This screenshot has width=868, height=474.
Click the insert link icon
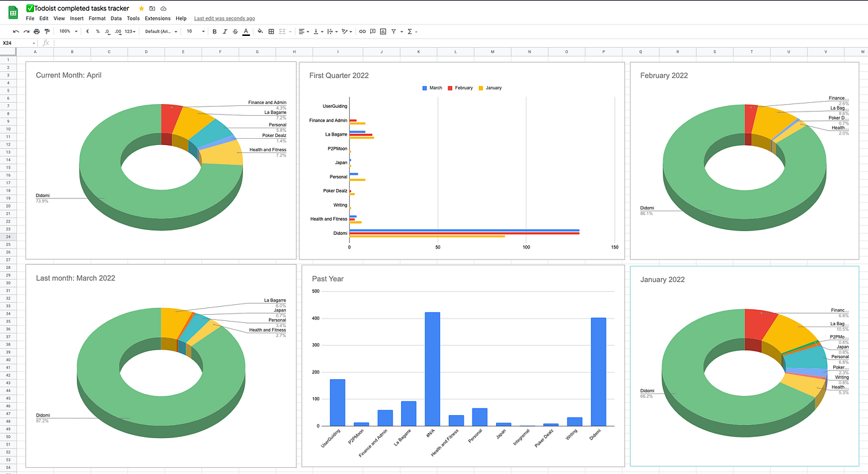(x=363, y=31)
